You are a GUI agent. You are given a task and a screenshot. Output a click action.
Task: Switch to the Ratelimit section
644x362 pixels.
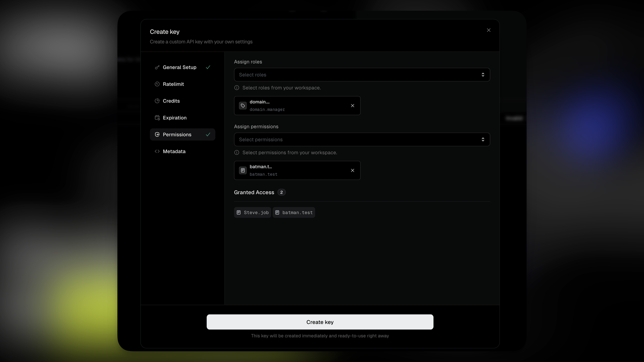click(182, 84)
